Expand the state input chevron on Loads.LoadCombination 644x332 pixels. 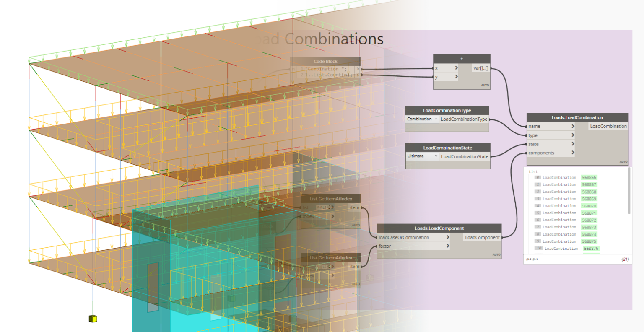(574, 144)
